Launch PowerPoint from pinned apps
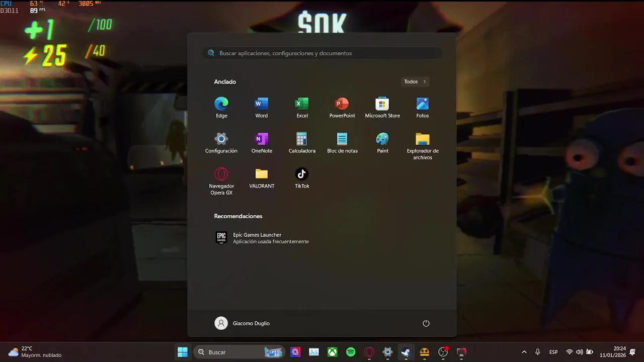The width and height of the screenshot is (644, 362). (x=342, y=108)
